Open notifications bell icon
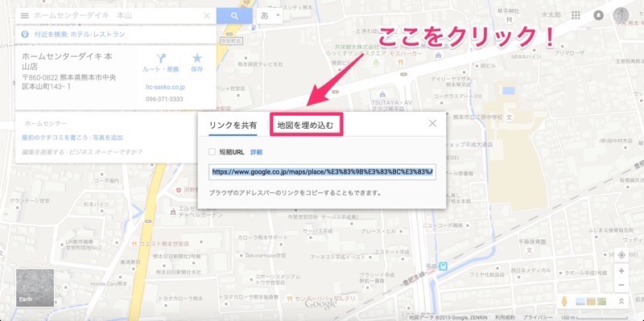This screenshot has width=644, height=321. (598, 15)
